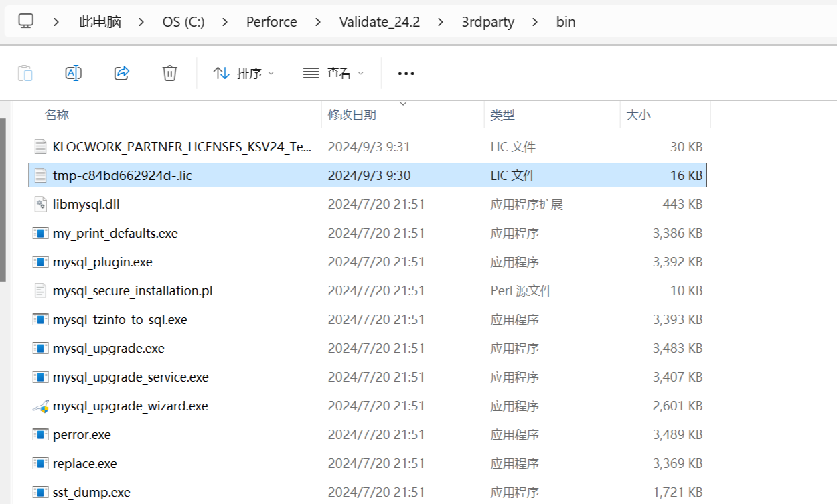Click the libmysql.dll file icon
837x504 pixels.
(41, 205)
